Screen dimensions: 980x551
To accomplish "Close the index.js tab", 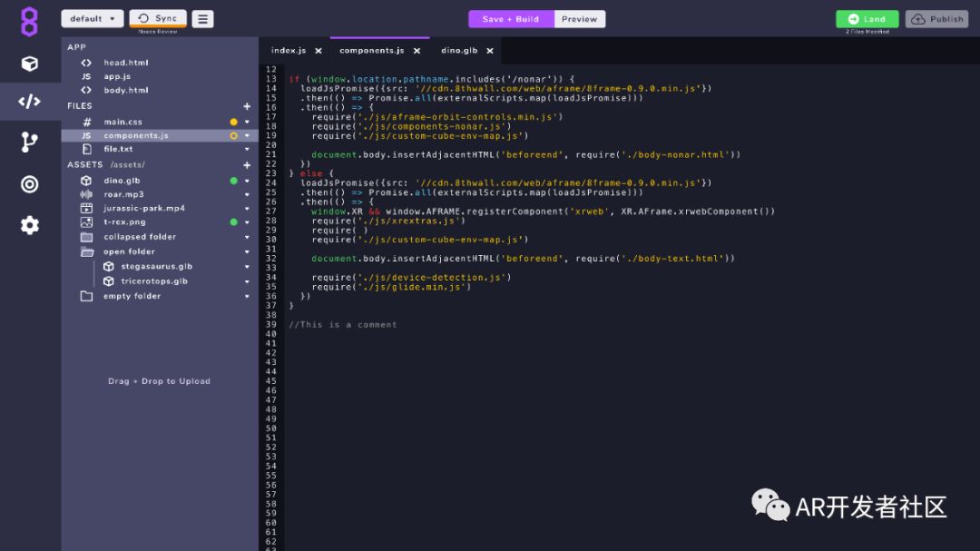I will tap(318, 51).
